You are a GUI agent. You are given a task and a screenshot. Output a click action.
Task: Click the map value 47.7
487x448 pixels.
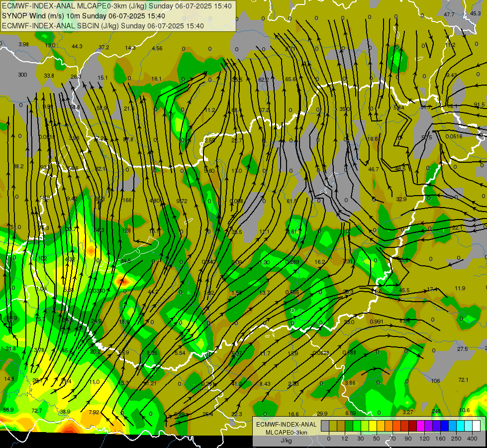(449, 14)
